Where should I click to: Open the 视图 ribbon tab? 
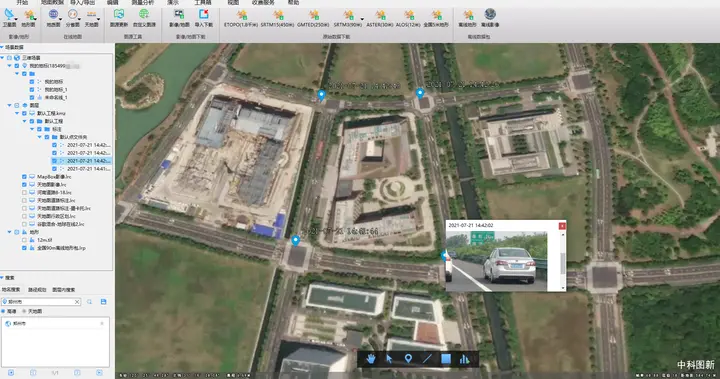point(233,2)
